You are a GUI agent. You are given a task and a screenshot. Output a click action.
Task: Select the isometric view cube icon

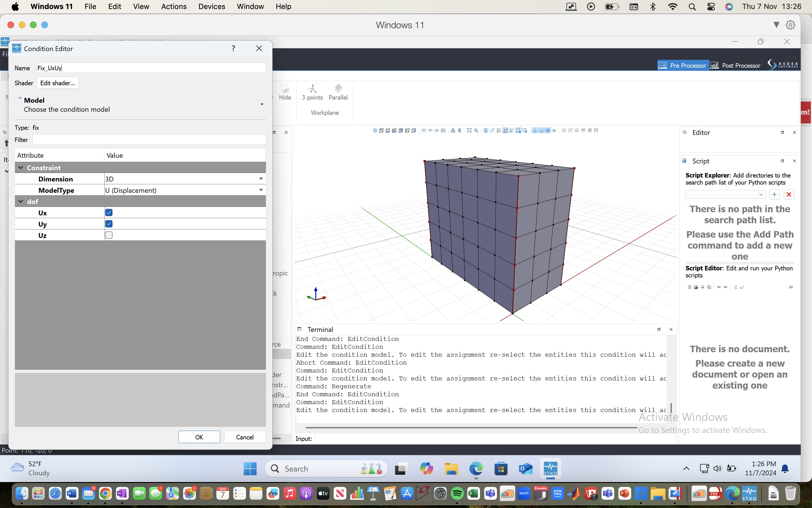tap(375, 131)
